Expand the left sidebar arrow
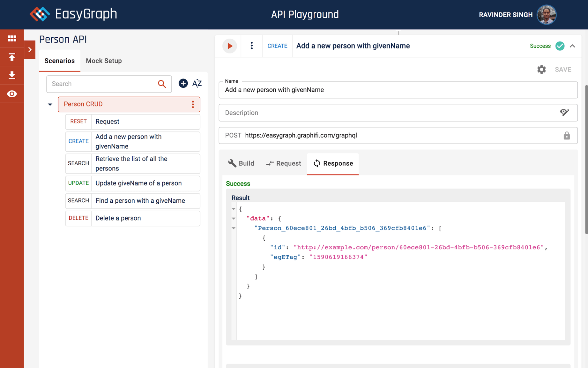The width and height of the screenshot is (588, 368). 30,50
